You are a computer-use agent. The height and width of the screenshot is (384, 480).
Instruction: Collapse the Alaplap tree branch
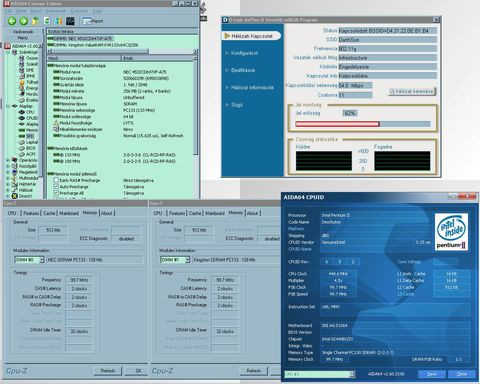click(8, 106)
